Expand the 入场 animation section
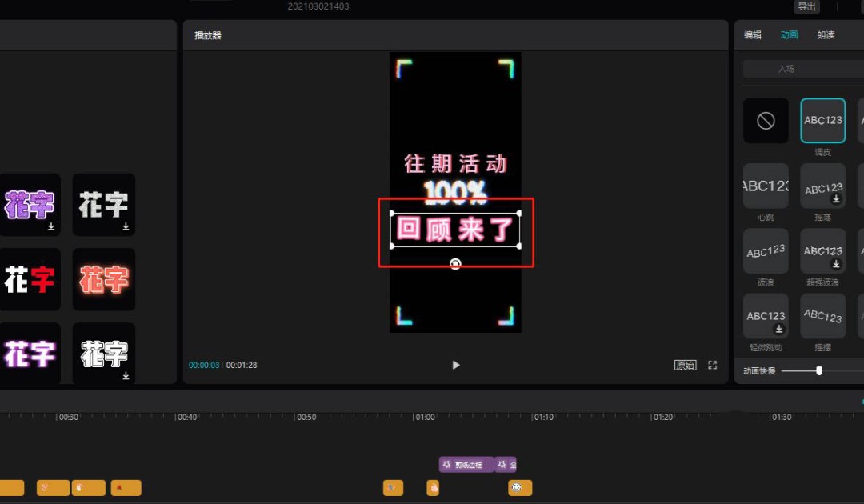 (x=802, y=68)
